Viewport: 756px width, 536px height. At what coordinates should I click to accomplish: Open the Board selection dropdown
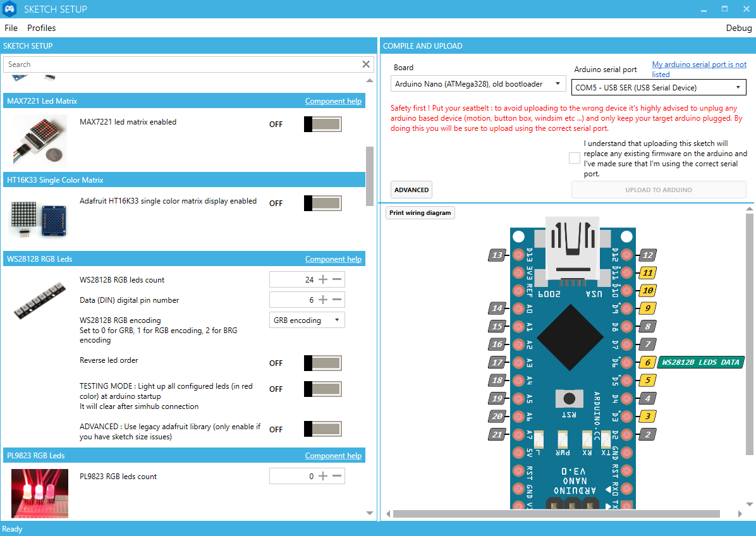(478, 83)
